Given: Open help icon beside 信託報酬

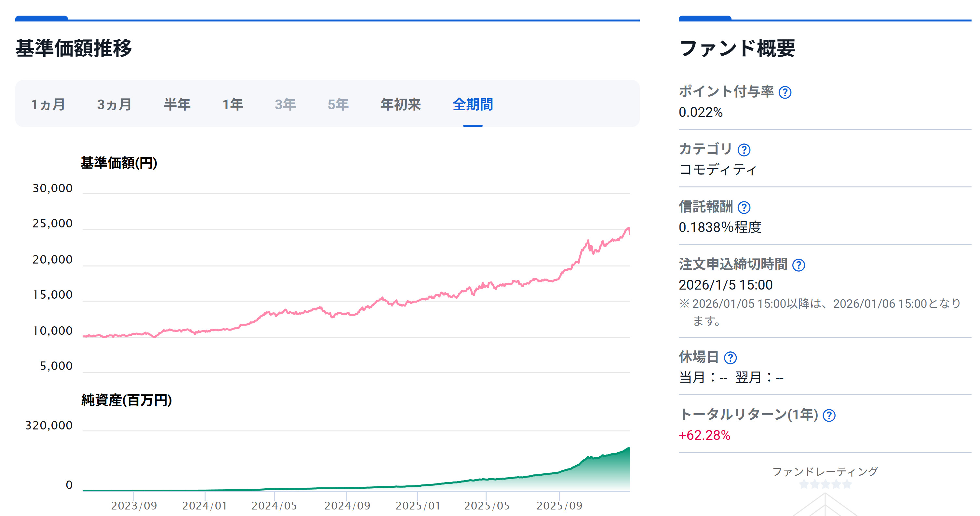Looking at the screenshot, I should coord(744,207).
